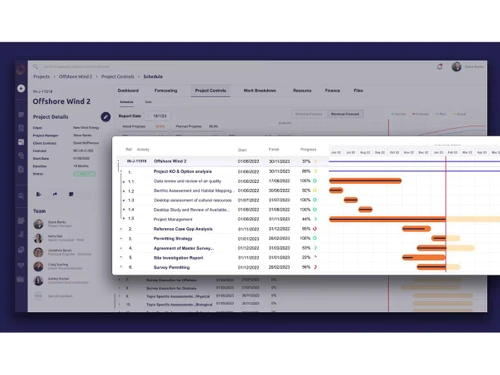Expand activity 6 Survey Permitting

[121, 267]
